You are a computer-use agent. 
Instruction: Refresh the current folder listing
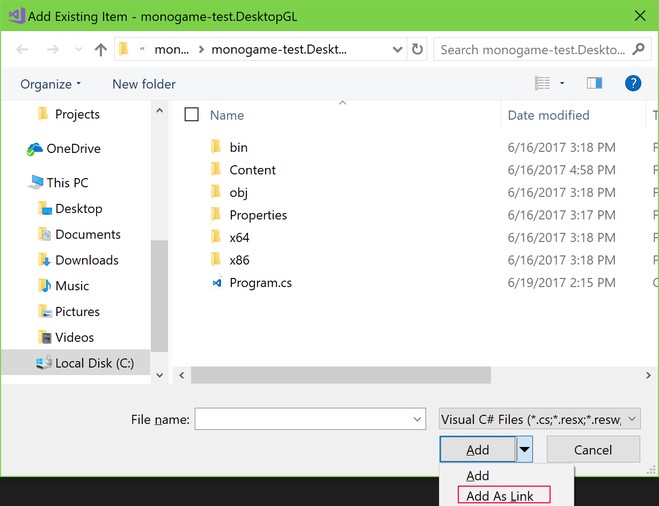coord(417,50)
